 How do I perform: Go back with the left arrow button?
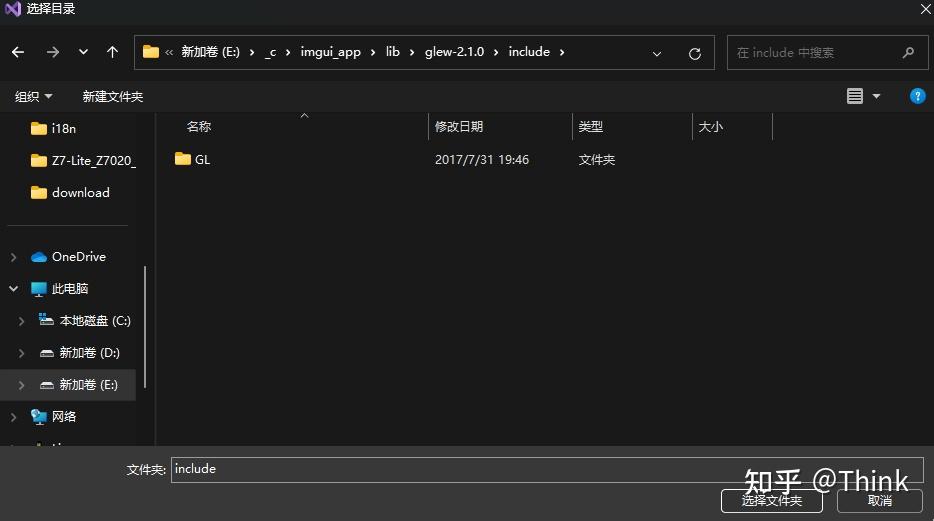(x=18, y=52)
